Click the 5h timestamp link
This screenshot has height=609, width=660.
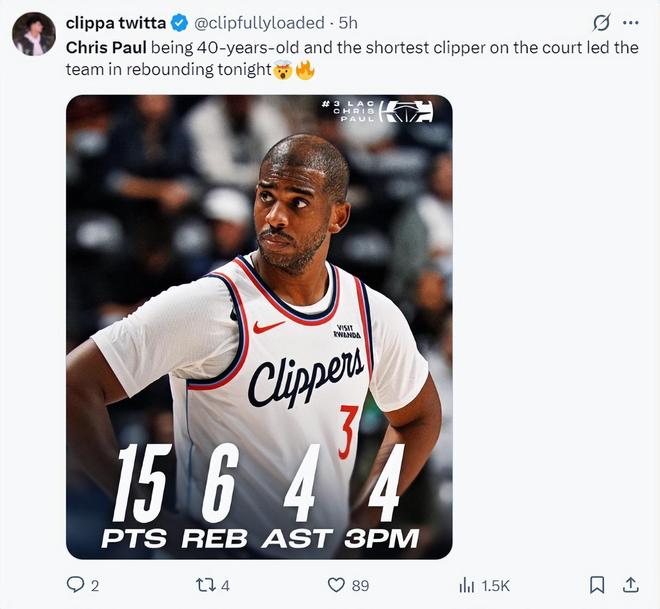point(349,22)
